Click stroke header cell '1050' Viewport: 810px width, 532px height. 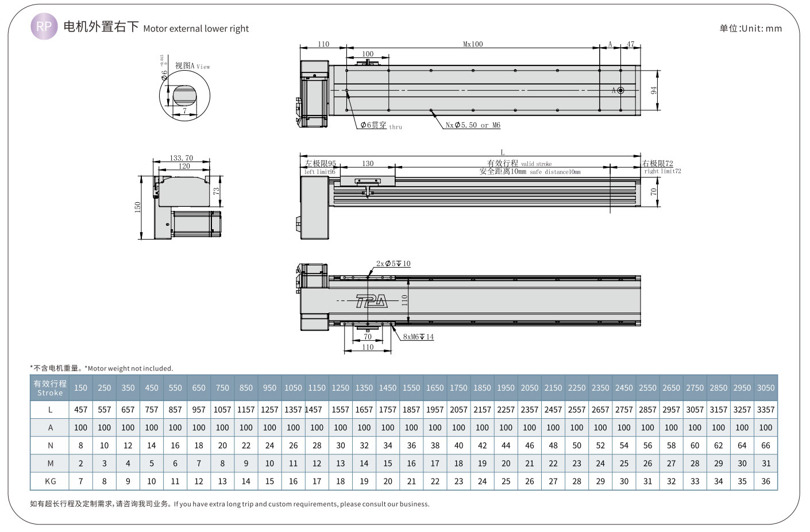click(x=293, y=388)
